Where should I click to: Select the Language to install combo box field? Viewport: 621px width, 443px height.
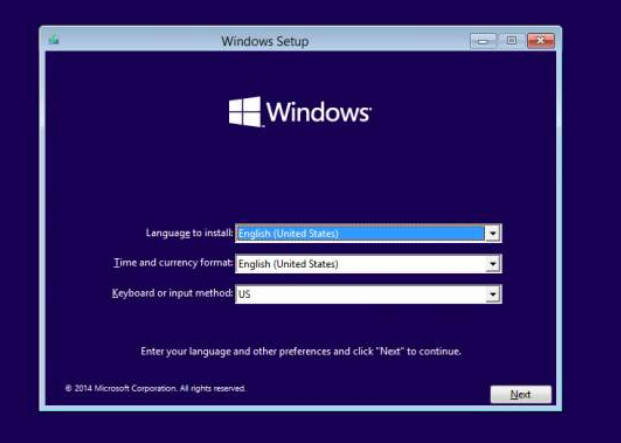click(368, 233)
